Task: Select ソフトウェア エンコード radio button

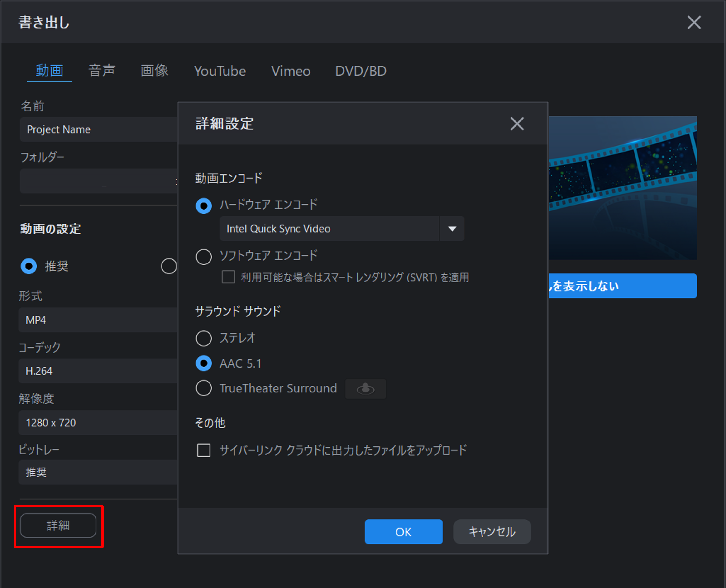Action: click(204, 257)
